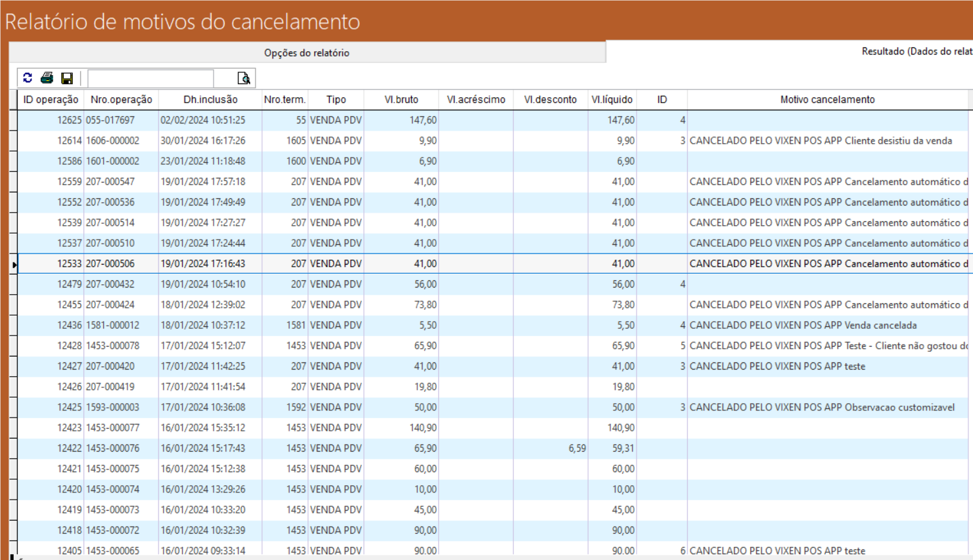Click the Vl.bruto column header
The width and height of the screenshot is (973, 560).
[401, 100]
